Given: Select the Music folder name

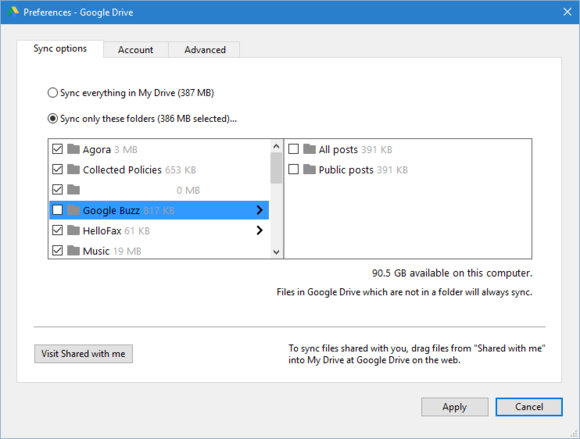Looking at the screenshot, I should point(96,251).
